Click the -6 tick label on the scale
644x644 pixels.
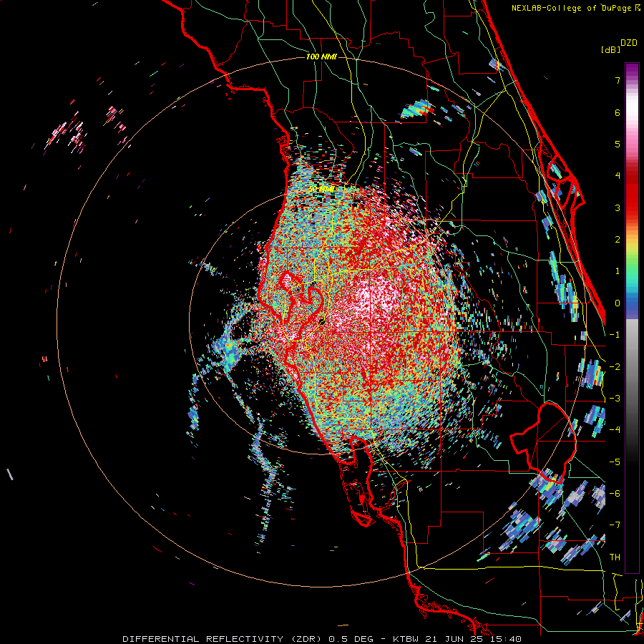[615, 494]
